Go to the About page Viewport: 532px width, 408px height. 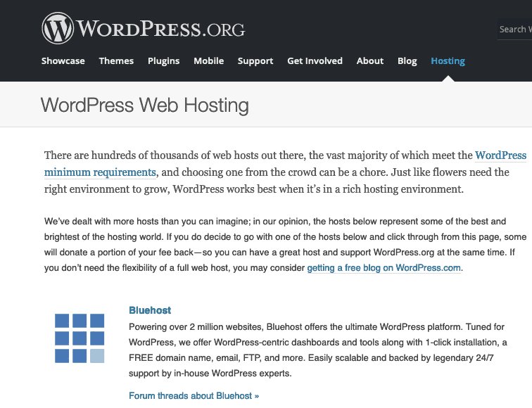pos(370,60)
